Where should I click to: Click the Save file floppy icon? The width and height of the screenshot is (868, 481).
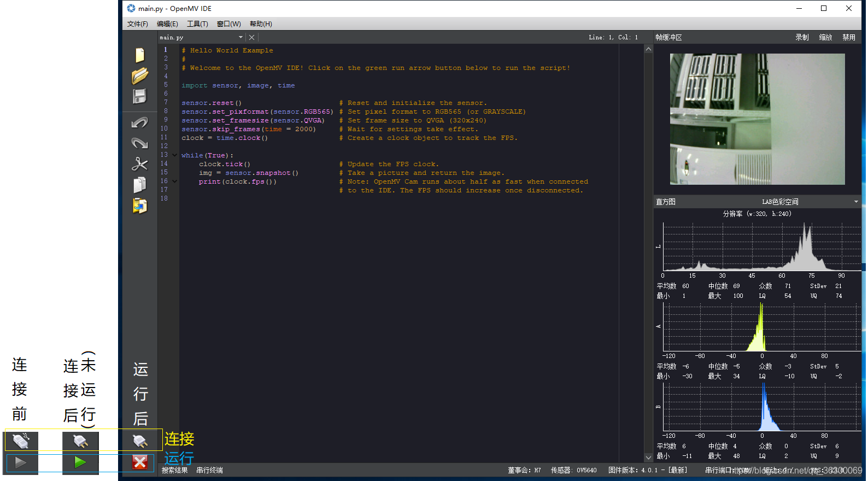click(x=140, y=96)
